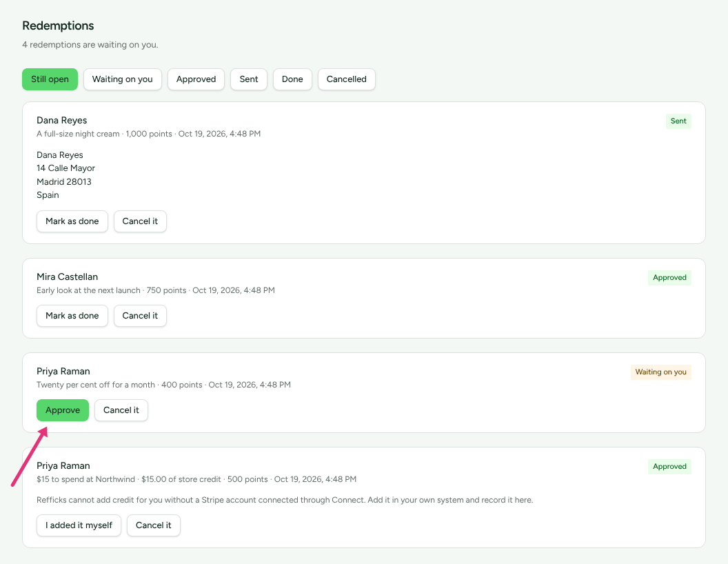Click the Priya Raman name above the Approve button

coord(63,372)
